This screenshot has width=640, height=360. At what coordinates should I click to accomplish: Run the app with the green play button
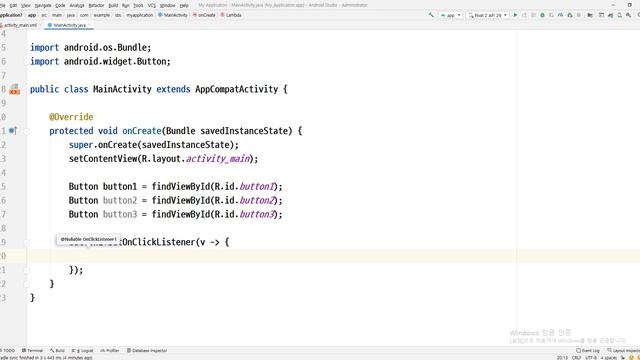pos(515,15)
